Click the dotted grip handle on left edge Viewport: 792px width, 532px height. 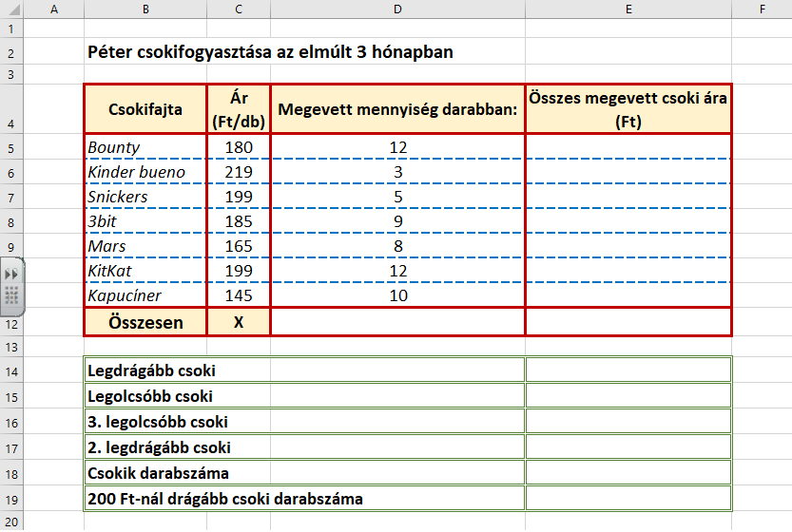point(11,295)
